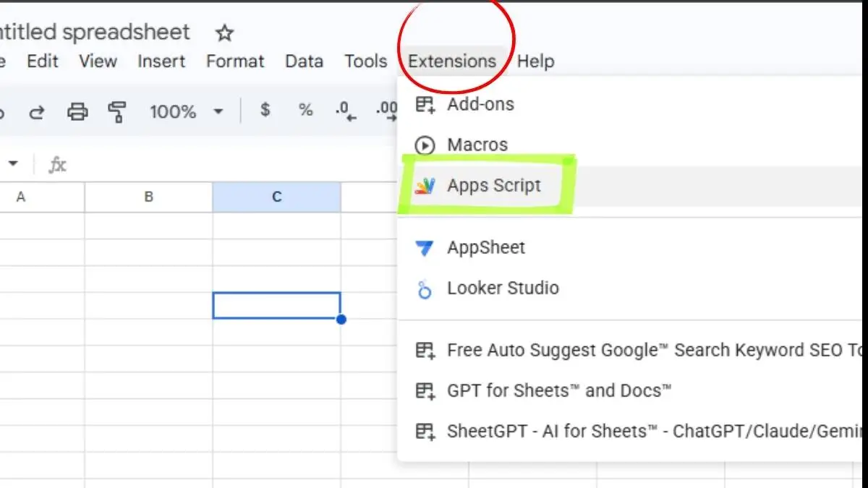The width and height of the screenshot is (868, 488).
Task: Select the paint format roller icon
Action: pos(116,111)
